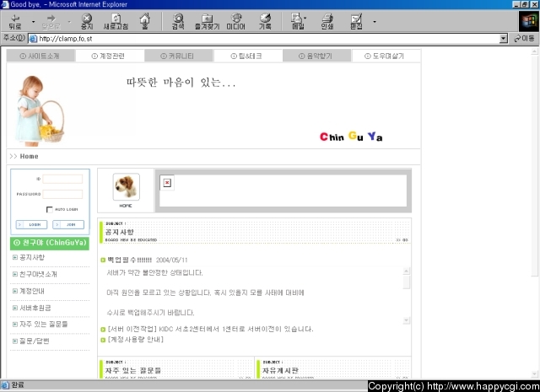Print the page with the Print icon
This screenshot has width=540, height=392.
[x=327, y=22]
